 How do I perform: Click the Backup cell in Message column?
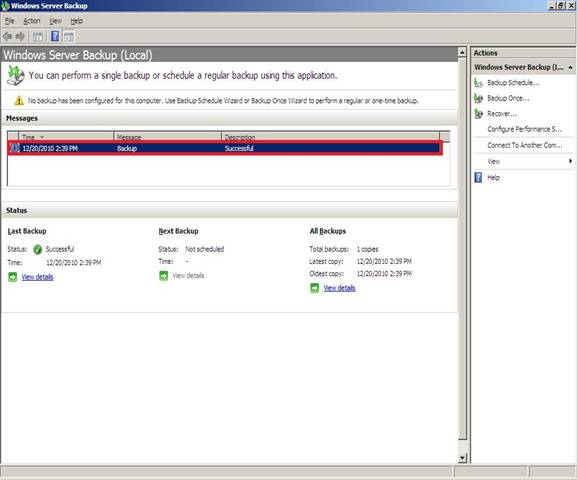[127, 148]
